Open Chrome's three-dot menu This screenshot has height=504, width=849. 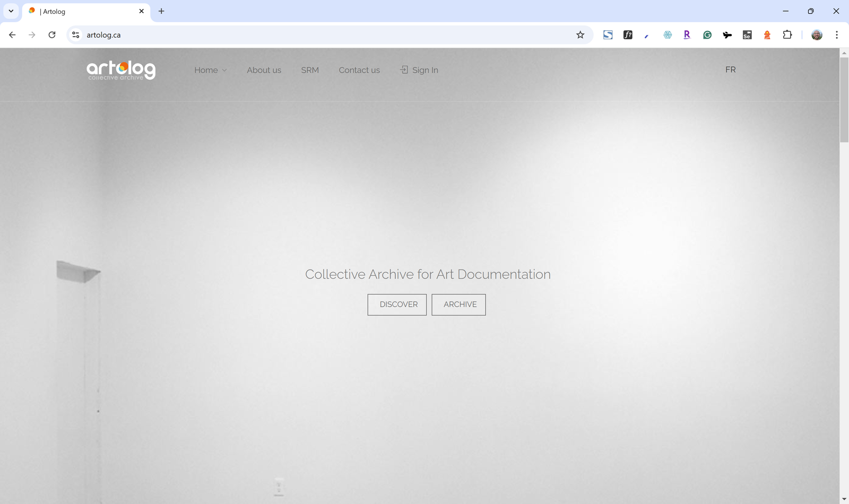(x=837, y=35)
